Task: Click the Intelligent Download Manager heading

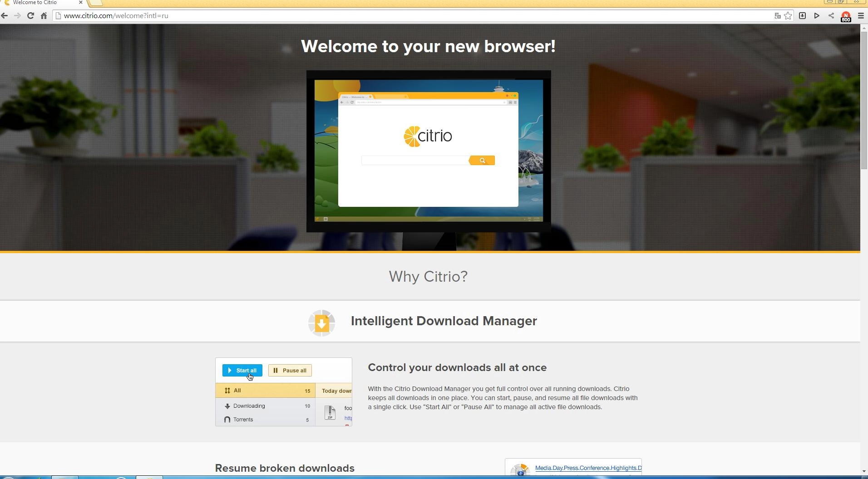Action: (x=444, y=321)
